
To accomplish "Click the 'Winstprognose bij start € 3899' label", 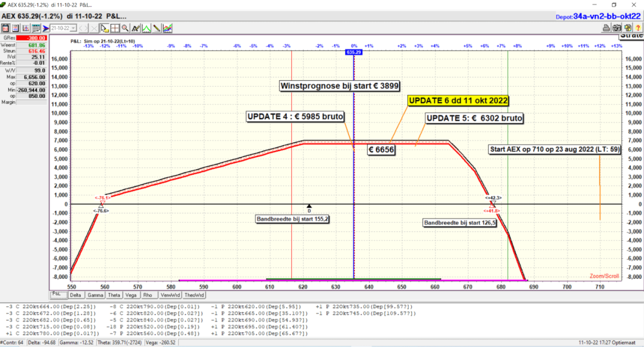I will click(339, 86).
